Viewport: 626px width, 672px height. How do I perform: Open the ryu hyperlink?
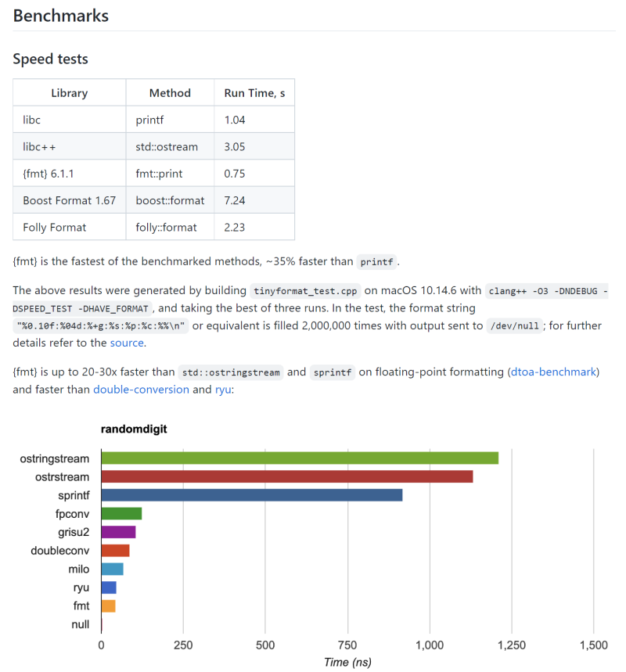[223, 390]
